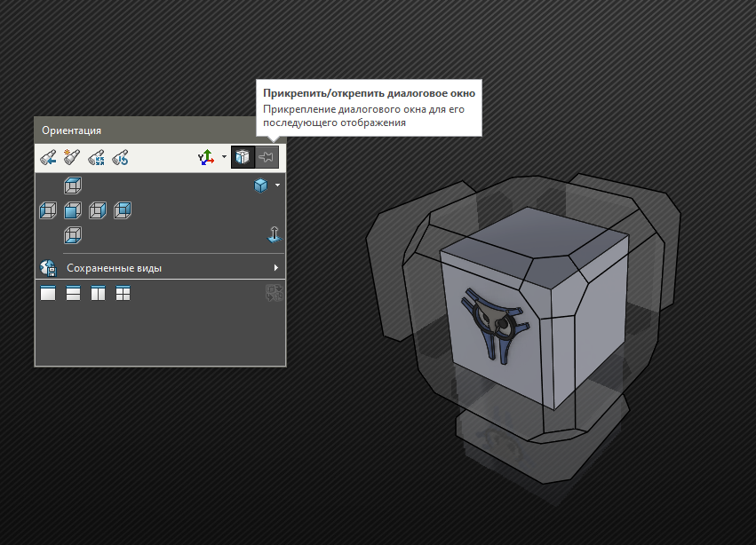Click the Previous View telescope icon

[x=48, y=158]
